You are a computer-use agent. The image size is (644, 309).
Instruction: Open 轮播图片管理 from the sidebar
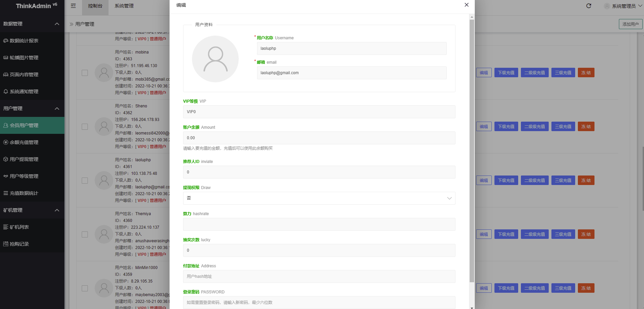coord(24,58)
